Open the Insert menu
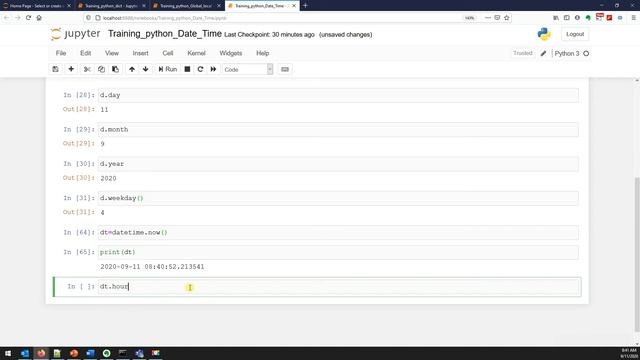This screenshot has width=640, height=360. pyautogui.click(x=140, y=53)
